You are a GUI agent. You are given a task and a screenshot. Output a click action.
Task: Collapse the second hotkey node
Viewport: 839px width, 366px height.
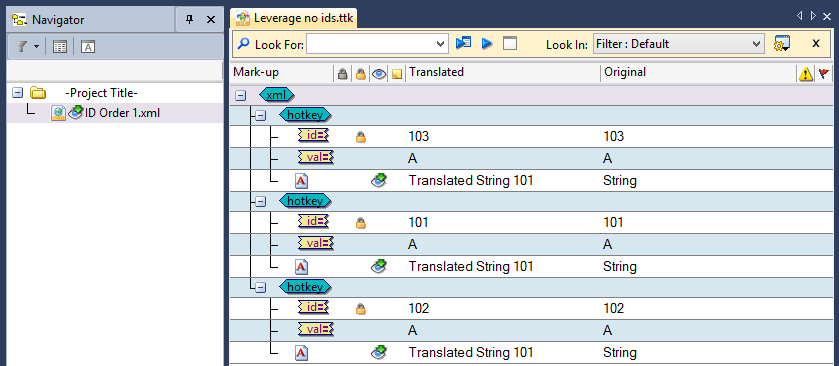[260, 201]
